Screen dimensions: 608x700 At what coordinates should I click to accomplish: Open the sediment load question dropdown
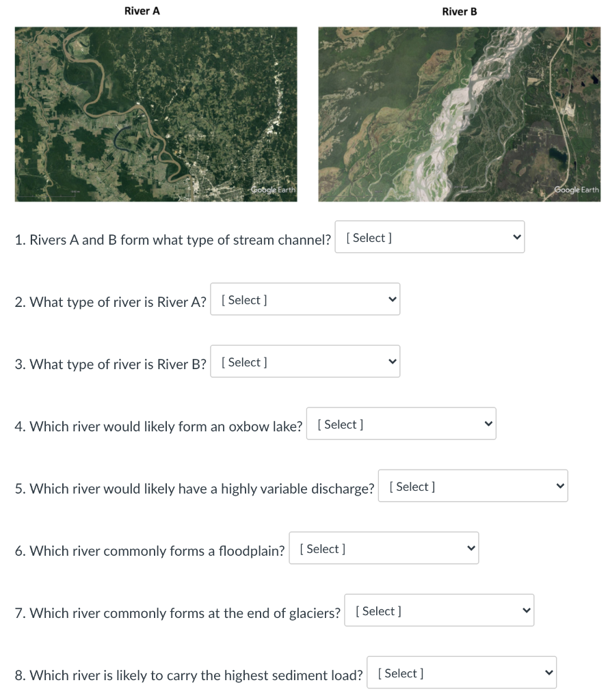(461, 672)
